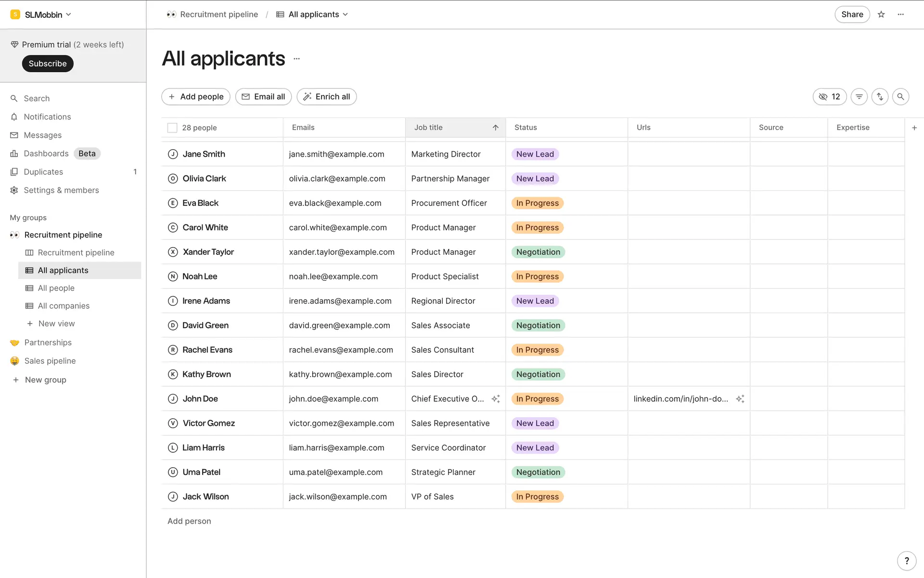Star this view as favorite
Screen dimensions: 924x578
[x=881, y=14]
